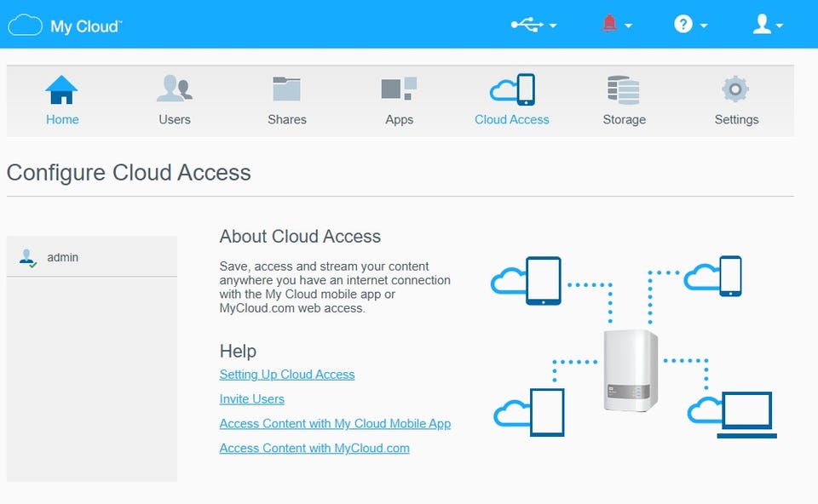Open the Invite Users help link
Image resolution: width=818 pixels, height=504 pixels.
click(x=252, y=398)
